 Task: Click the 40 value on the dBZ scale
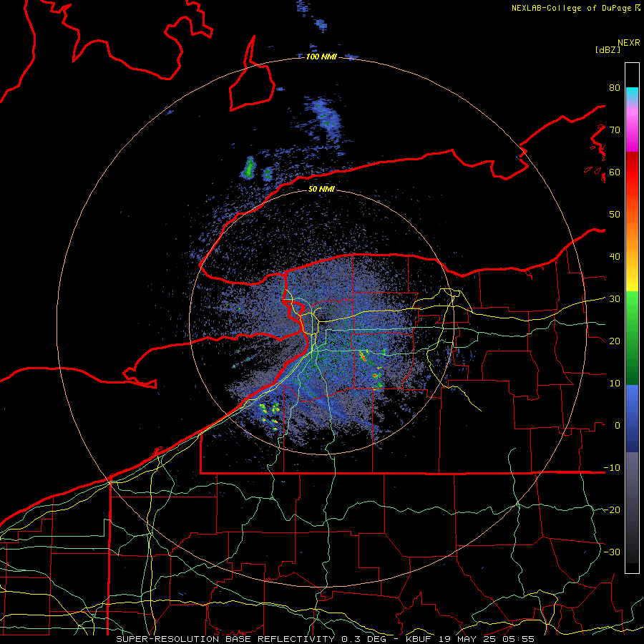(x=615, y=256)
